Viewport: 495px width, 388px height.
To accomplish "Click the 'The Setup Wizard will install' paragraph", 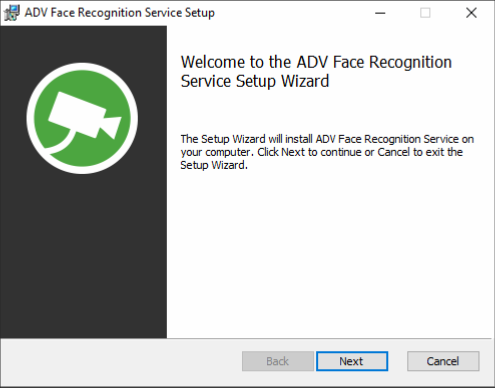I will point(327,152).
